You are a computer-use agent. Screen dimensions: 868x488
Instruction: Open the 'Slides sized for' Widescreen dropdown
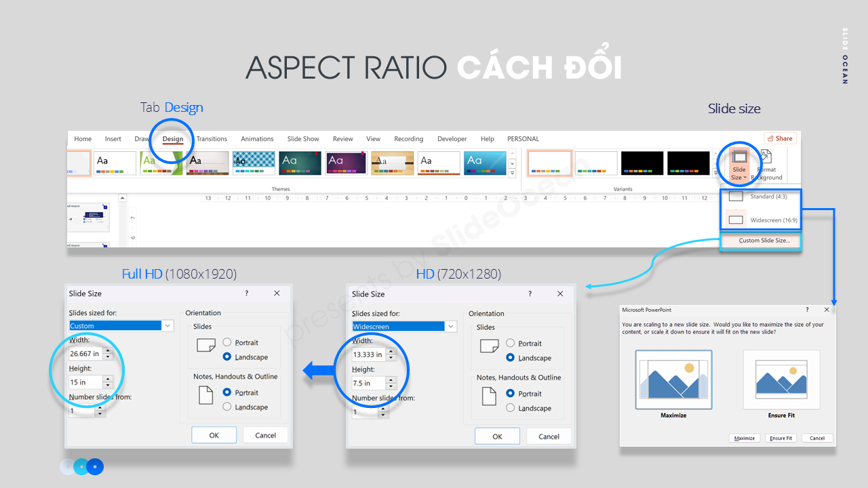[x=451, y=327]
